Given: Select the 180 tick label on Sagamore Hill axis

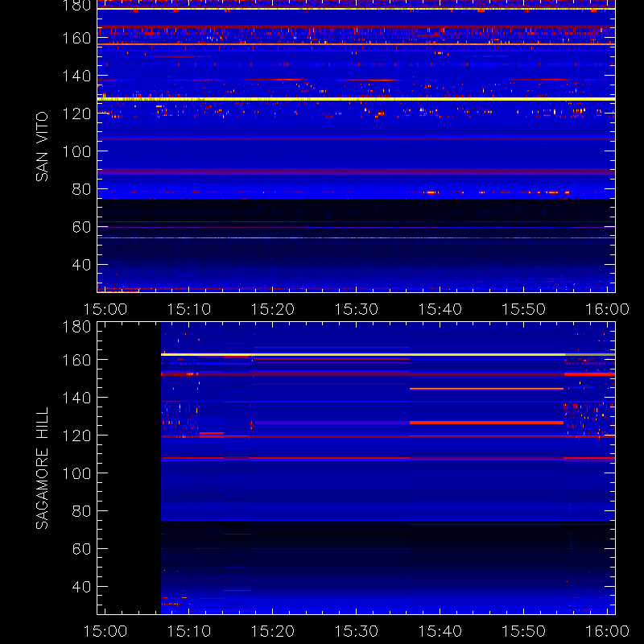Looking at the screenshot, I should (x=76, y=328).
